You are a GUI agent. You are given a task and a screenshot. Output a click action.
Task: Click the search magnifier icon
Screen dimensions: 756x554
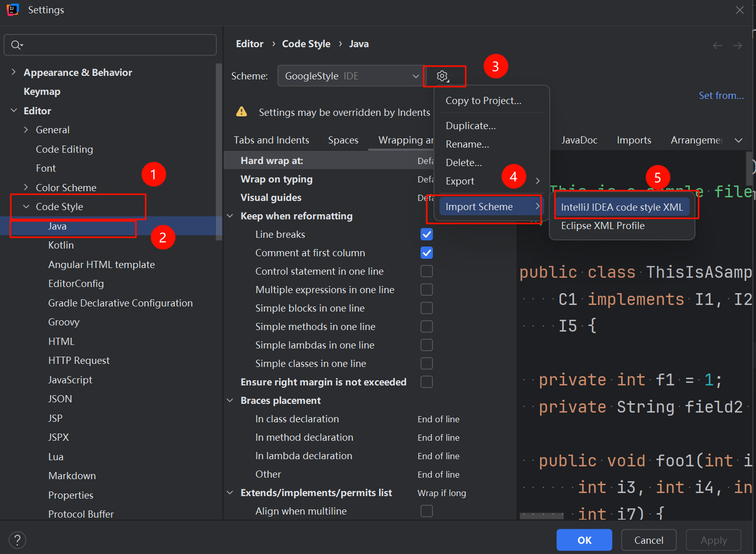[16, 45]
